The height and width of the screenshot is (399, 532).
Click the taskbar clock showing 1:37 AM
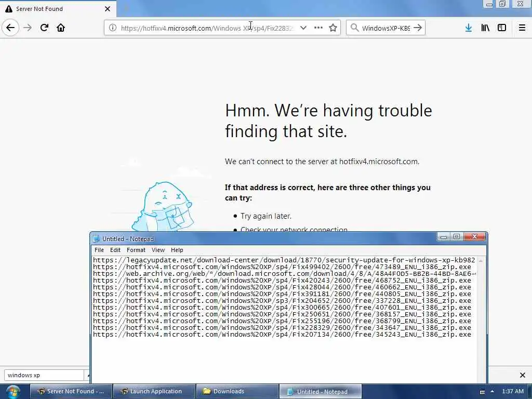point(513,391)
